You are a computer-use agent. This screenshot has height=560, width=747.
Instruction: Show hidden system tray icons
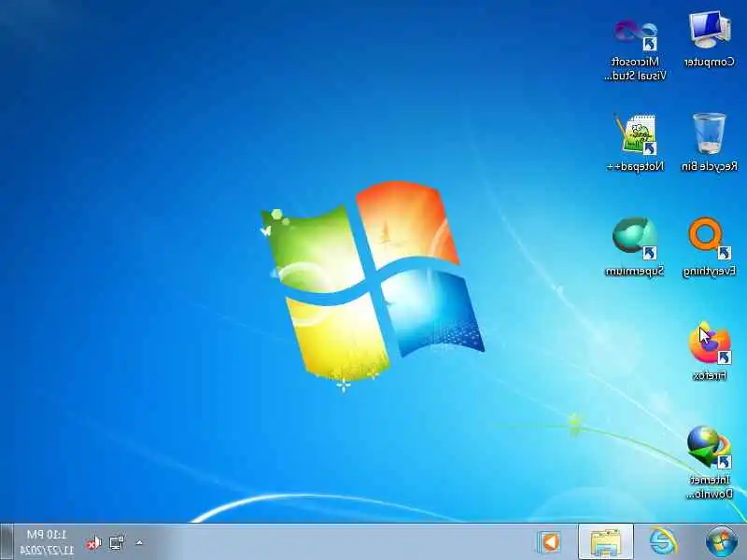pyautogui.click(x=139, y=542)
